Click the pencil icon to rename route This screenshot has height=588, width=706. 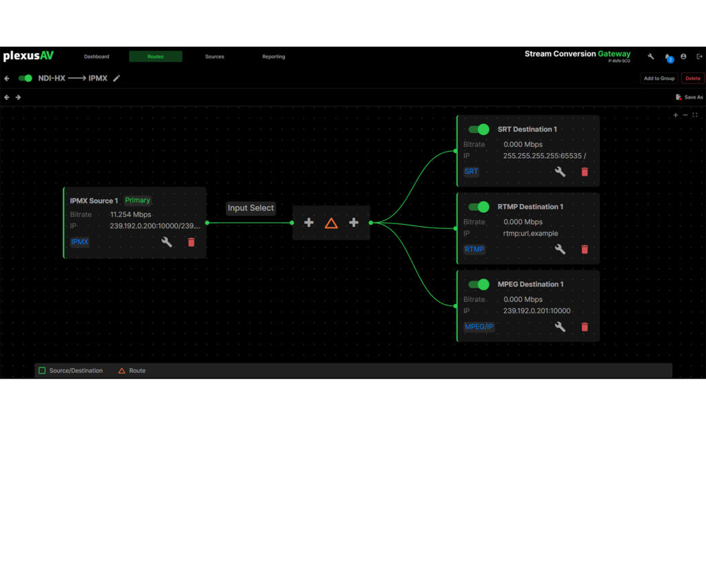coord(117,79)
